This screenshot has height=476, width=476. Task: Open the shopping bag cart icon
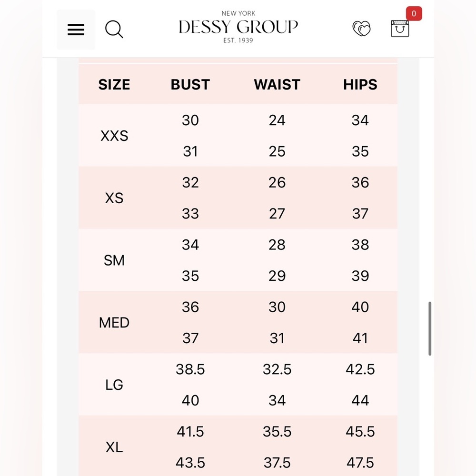pos(399,29)
